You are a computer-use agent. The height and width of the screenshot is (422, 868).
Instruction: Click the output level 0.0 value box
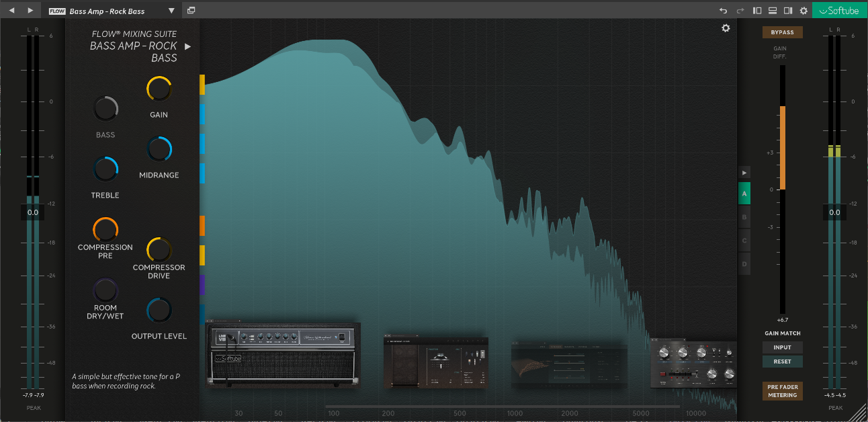834,212
